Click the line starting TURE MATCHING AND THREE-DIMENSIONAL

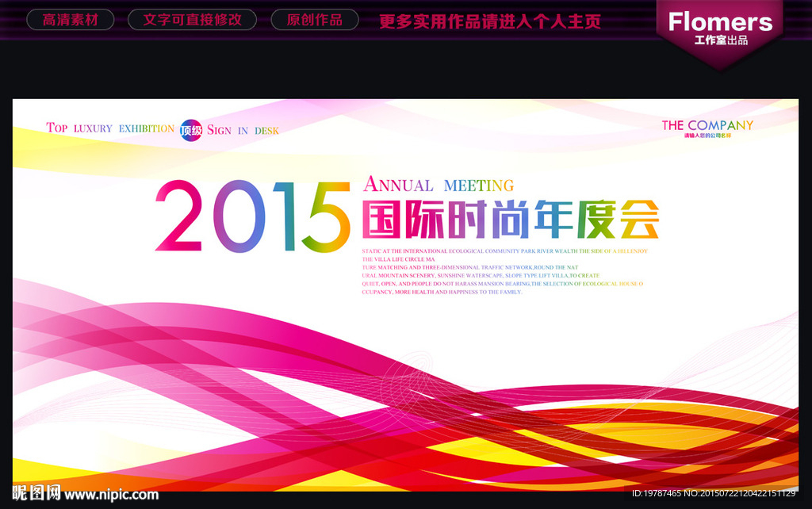coord(469,268)
